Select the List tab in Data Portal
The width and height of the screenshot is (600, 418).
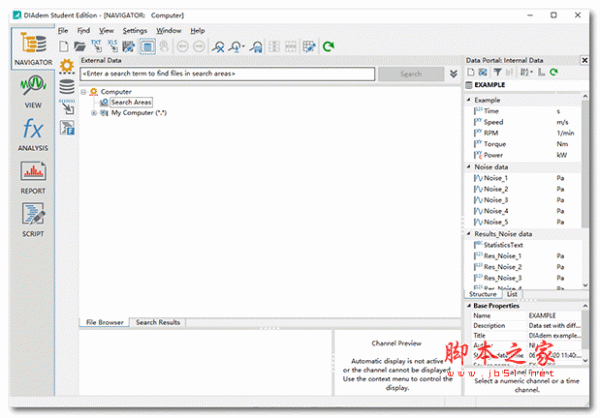512,294
